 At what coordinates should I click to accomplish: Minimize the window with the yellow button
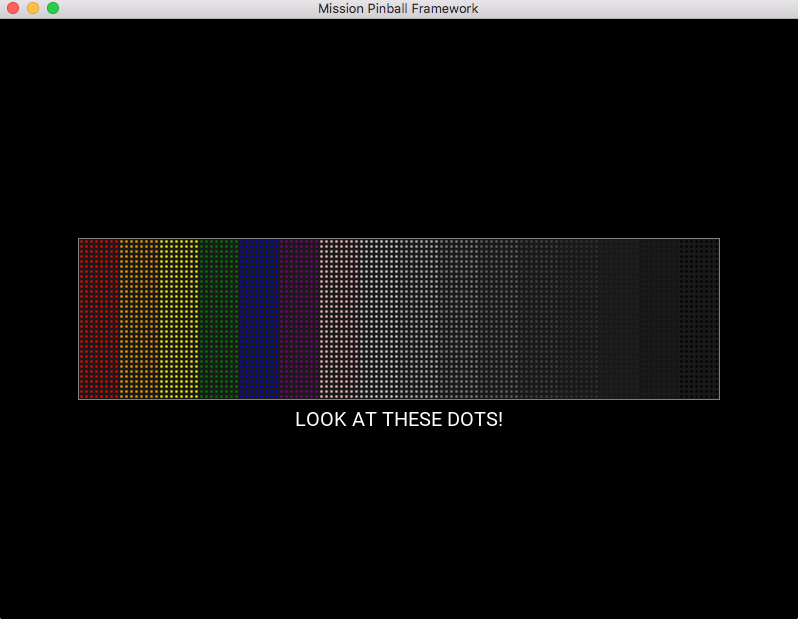(x=33, y=9)
